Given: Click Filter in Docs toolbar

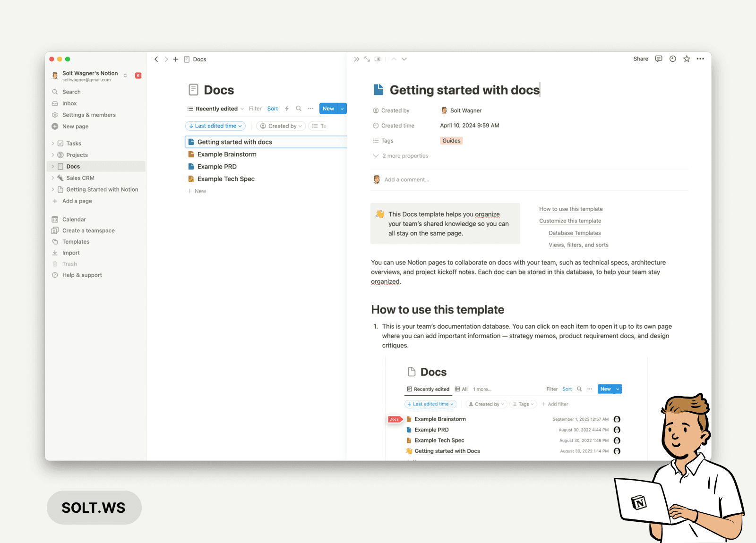Looking at the screenshot, I should pyautogui.click(x=255, y=109).
